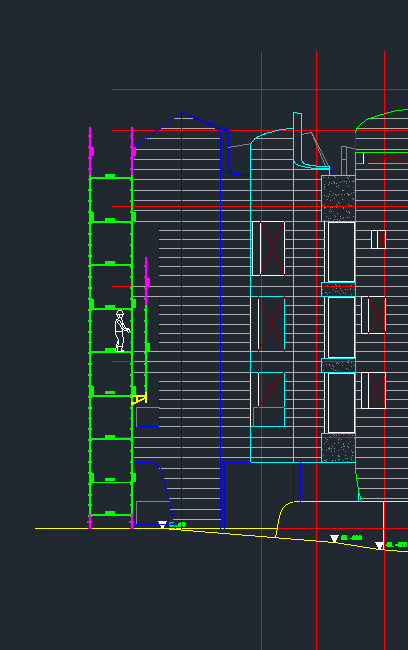
Task: Pick the middle right-side window with the red cross
Action: click(374, 315)
